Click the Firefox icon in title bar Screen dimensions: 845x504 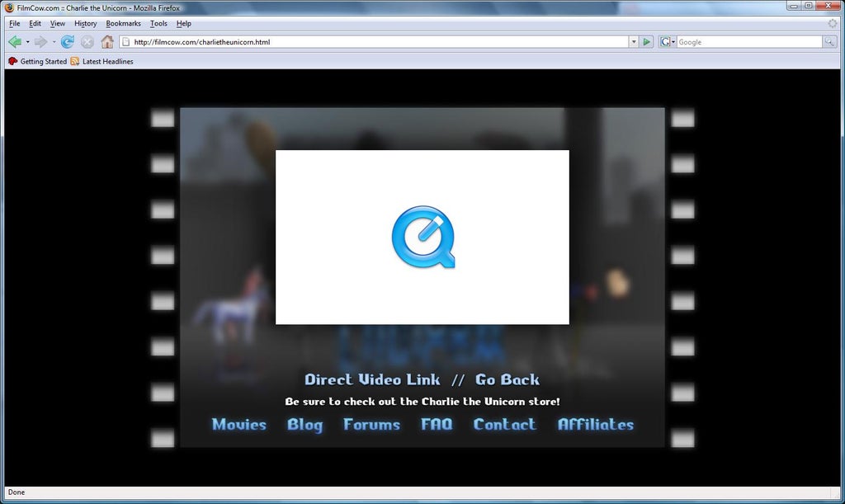click(9, 7)
